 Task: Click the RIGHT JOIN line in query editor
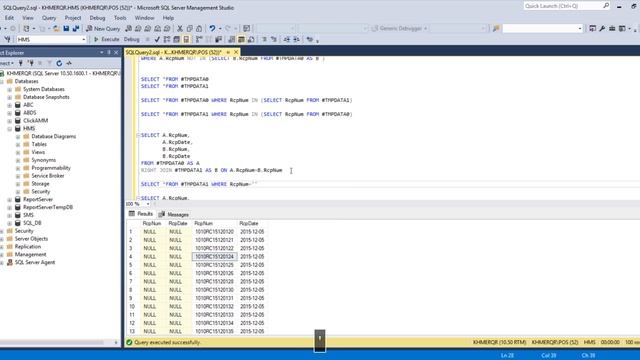pyautogui.click(x=211, y=170)
